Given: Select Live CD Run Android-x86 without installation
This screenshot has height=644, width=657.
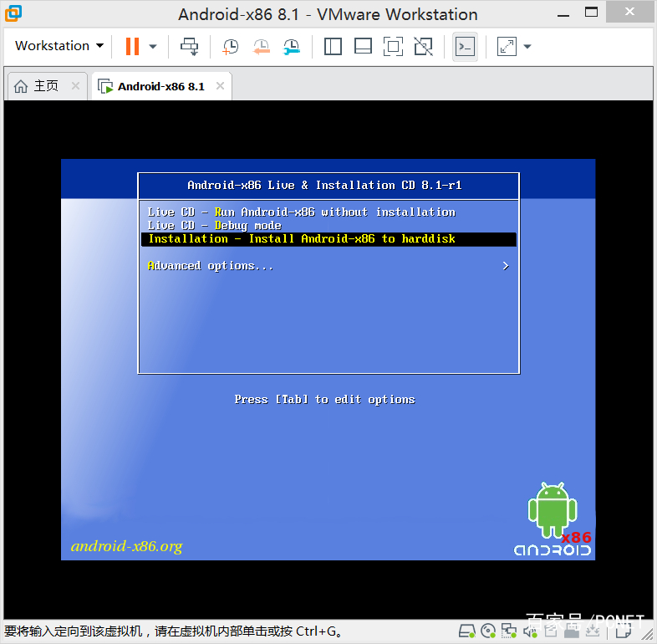Looking at the screenshot, I should (301, 212).
